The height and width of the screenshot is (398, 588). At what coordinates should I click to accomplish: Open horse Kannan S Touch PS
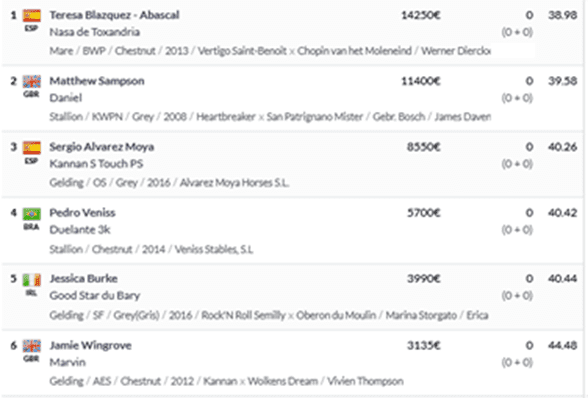click(x=96, y=164)
